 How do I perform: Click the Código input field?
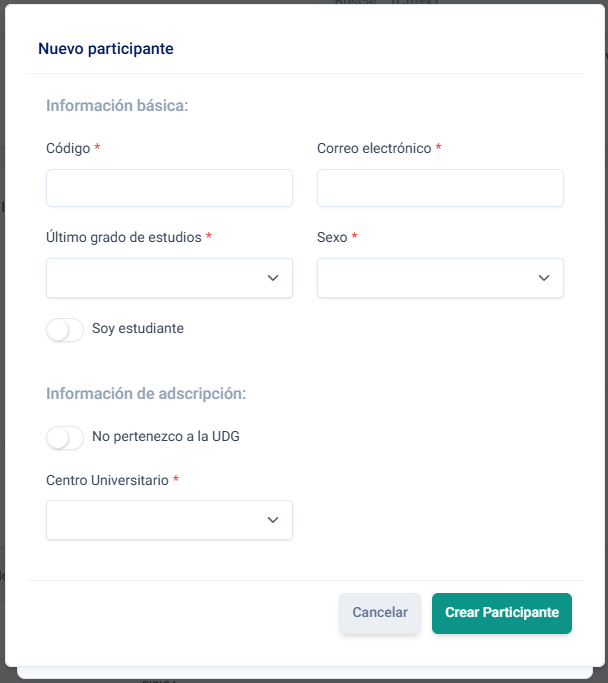tap(169, 188)
